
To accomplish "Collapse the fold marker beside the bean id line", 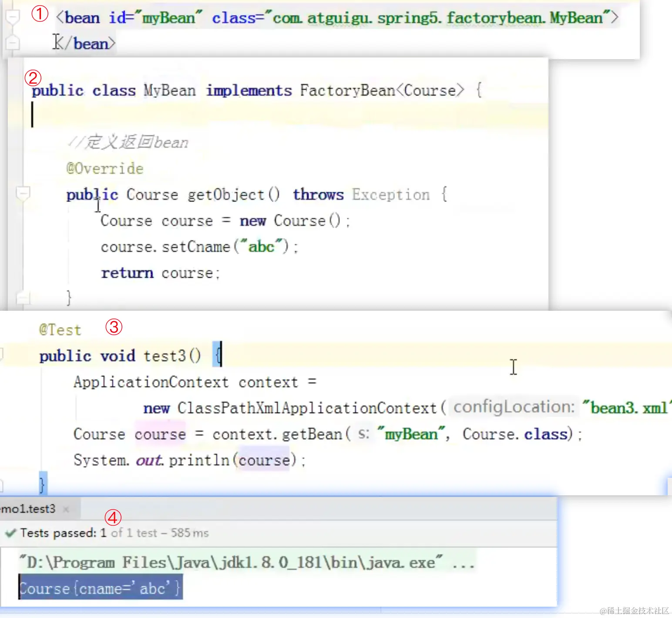I will click(13, 17).
